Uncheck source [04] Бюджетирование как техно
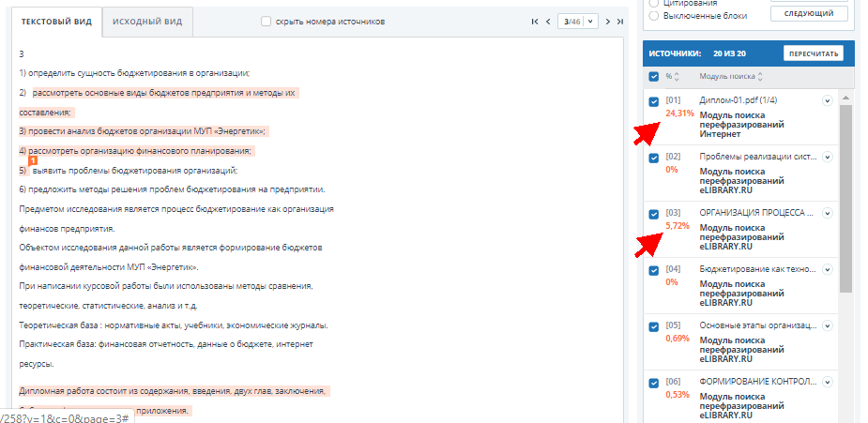 point(654,270)
